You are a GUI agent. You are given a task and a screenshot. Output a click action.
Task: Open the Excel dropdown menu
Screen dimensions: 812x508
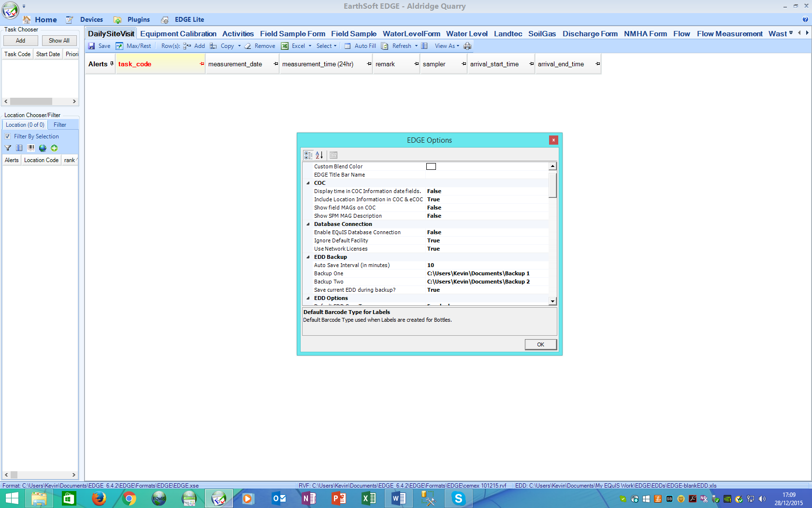(x=310, y=46)
